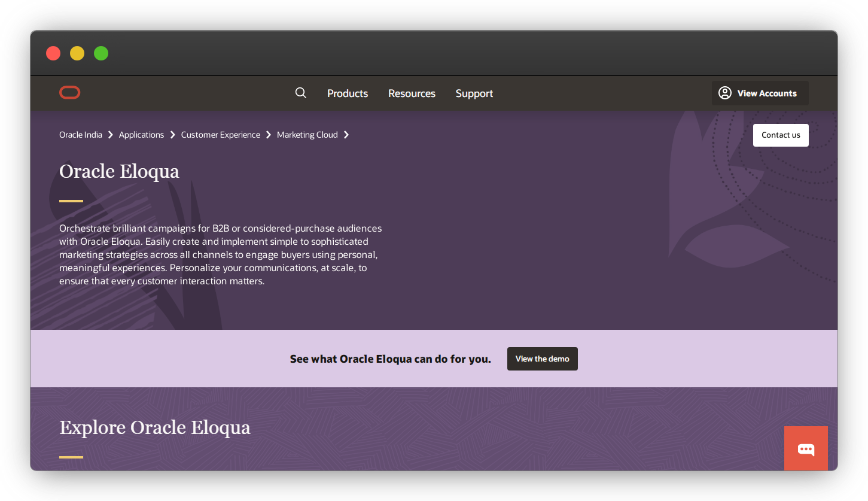
Task: Go to Customer Experience breadcrumb
Action: click(x=221, y=135)
